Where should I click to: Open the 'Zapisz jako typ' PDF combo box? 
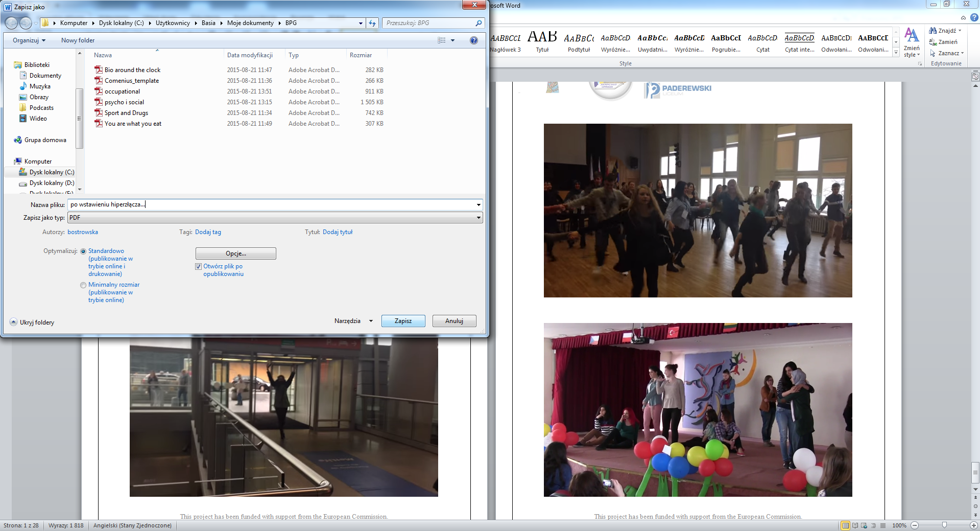(275, 218)
